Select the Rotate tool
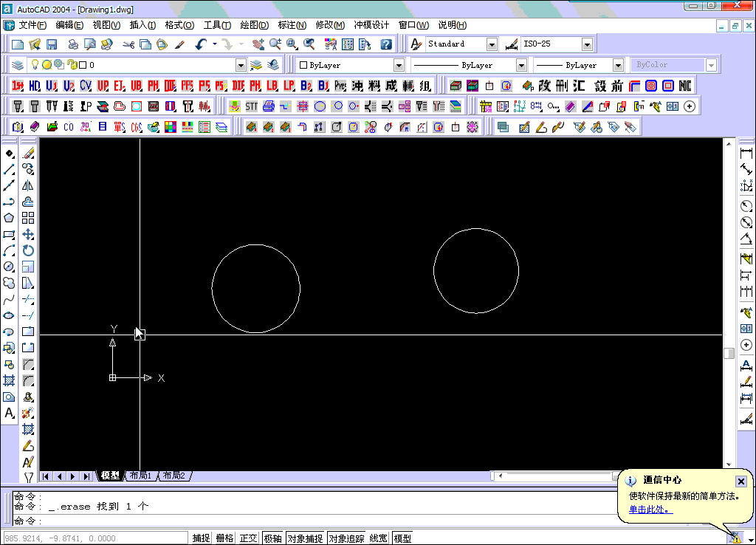Viewport: 756px width, 545px height. pyautogui.click(x=29, y=250)
